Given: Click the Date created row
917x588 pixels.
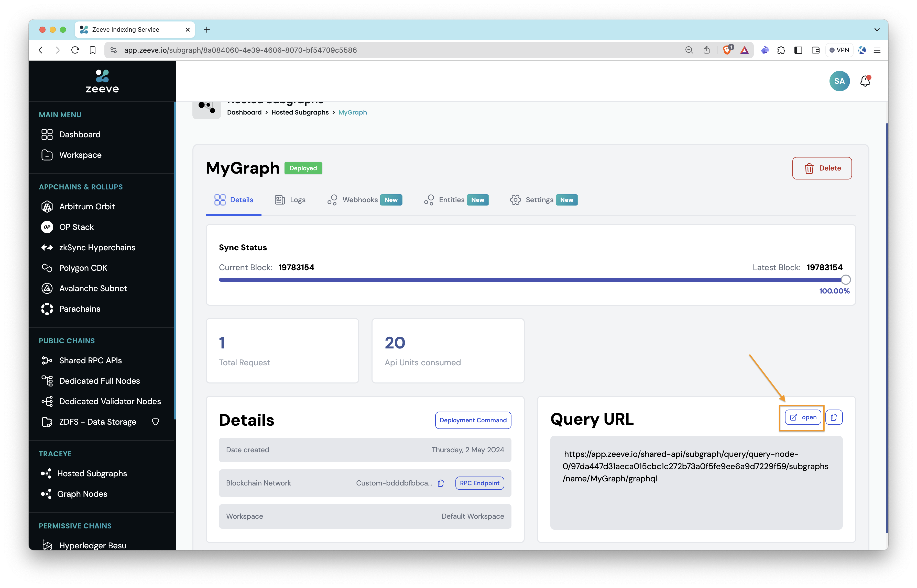Looking at the screenshot, I should (365, 450).
